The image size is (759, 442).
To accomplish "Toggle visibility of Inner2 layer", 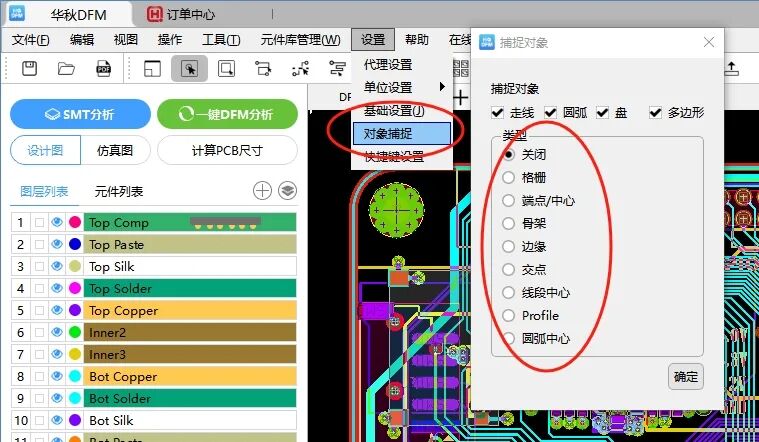I will point(57,332).
